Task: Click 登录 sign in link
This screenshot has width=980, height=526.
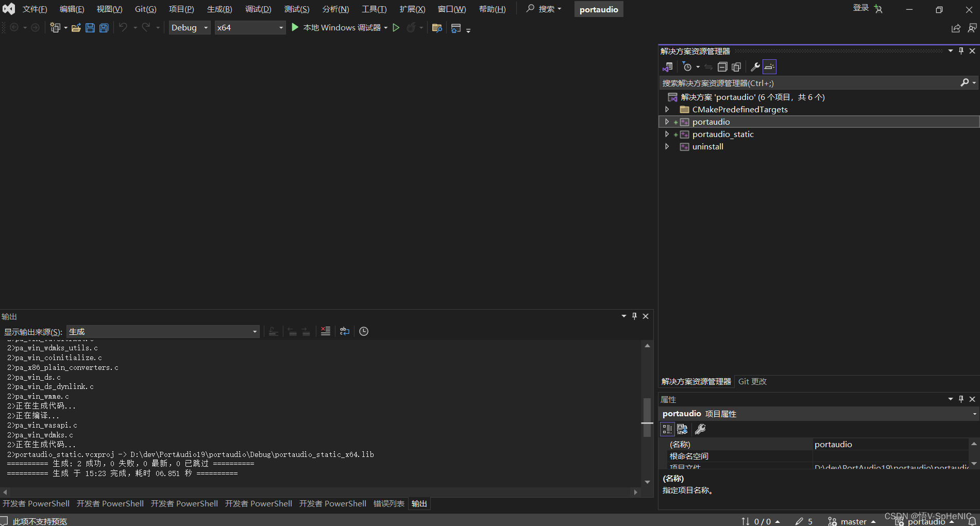Action: click(861, 8)
